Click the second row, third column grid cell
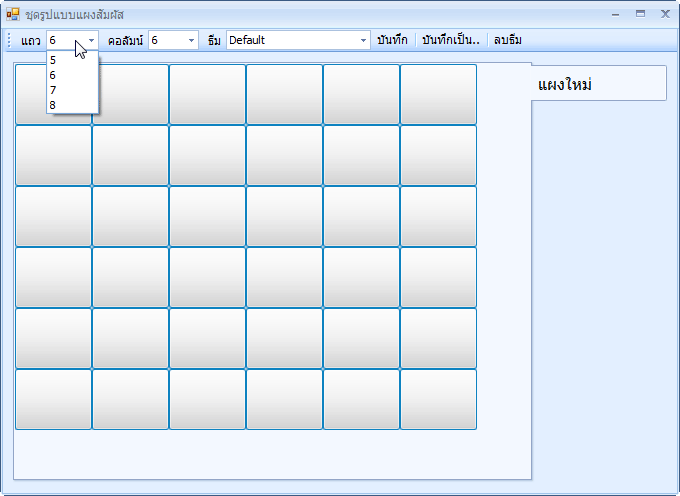The height and width of the screenshot is (496, 680). click(207, 156)
